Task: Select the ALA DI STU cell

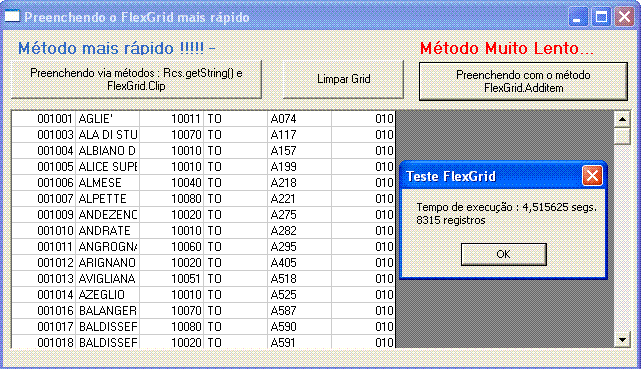Action: pos(108,135)
